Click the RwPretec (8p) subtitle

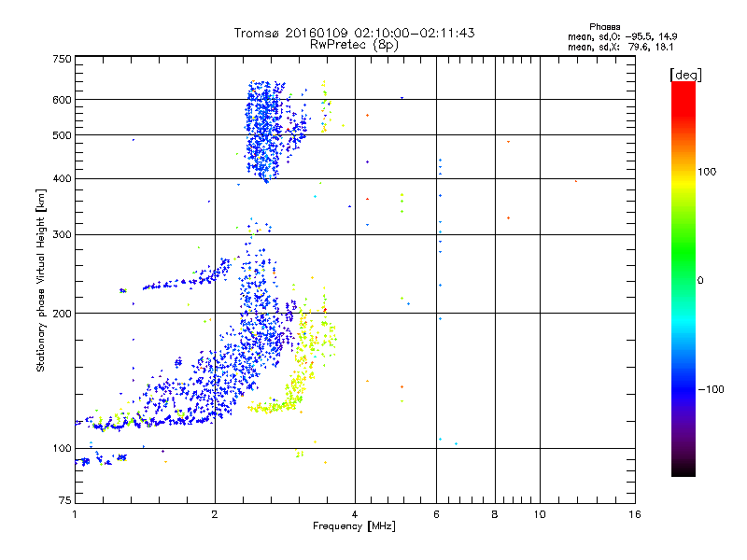[x=354, y=45]
